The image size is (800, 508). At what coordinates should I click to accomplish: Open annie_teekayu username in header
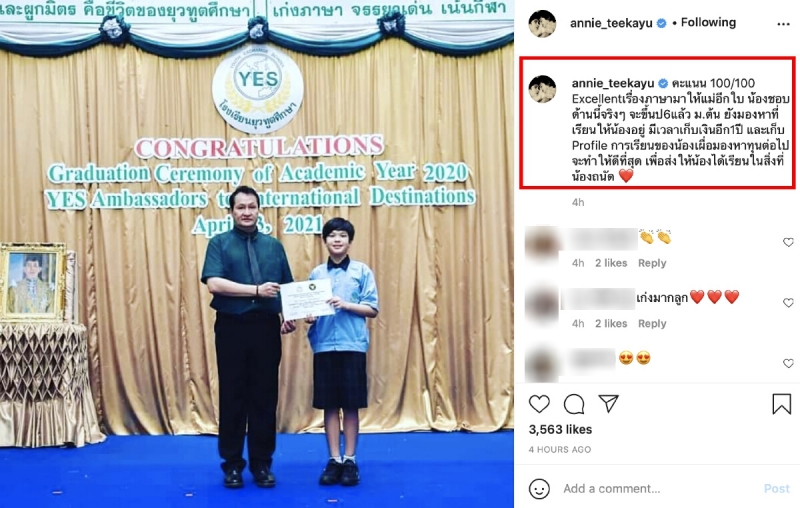pos(611,23)
